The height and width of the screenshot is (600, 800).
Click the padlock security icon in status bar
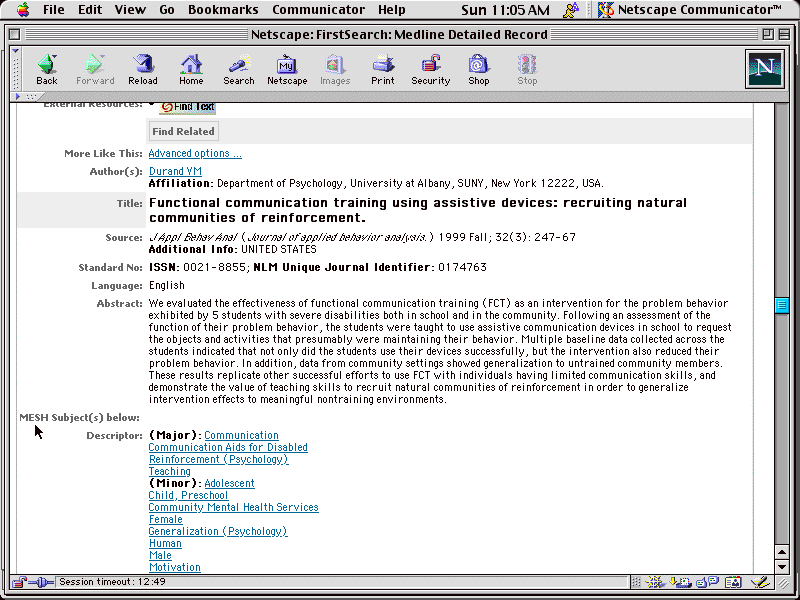point(19,582)
